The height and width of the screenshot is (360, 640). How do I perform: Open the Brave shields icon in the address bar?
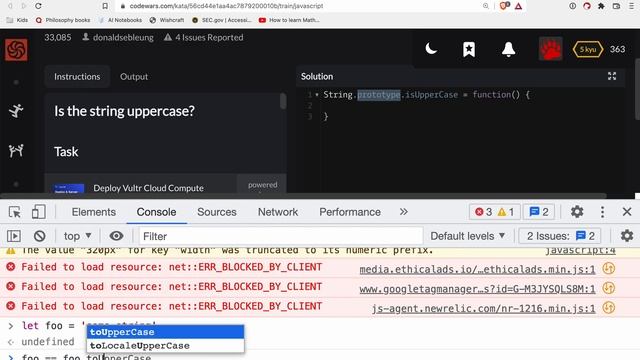pos(504,6)
